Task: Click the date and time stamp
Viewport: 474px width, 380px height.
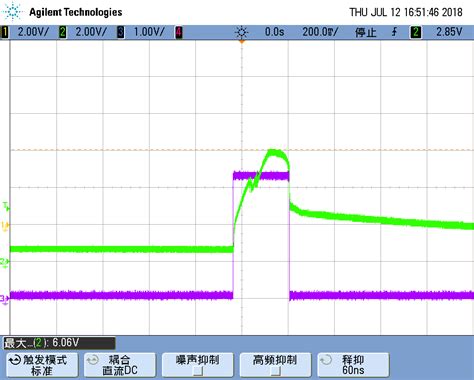Action: click(406, 12)
